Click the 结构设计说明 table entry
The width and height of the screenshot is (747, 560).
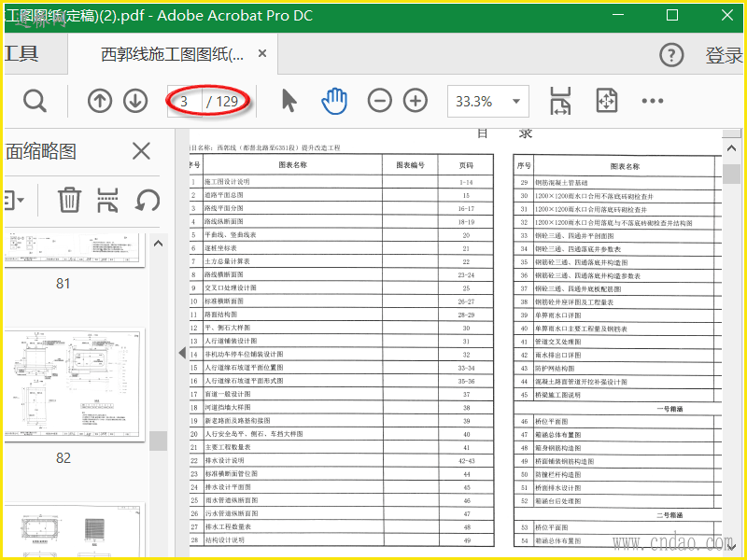click(x=224, y=540)
